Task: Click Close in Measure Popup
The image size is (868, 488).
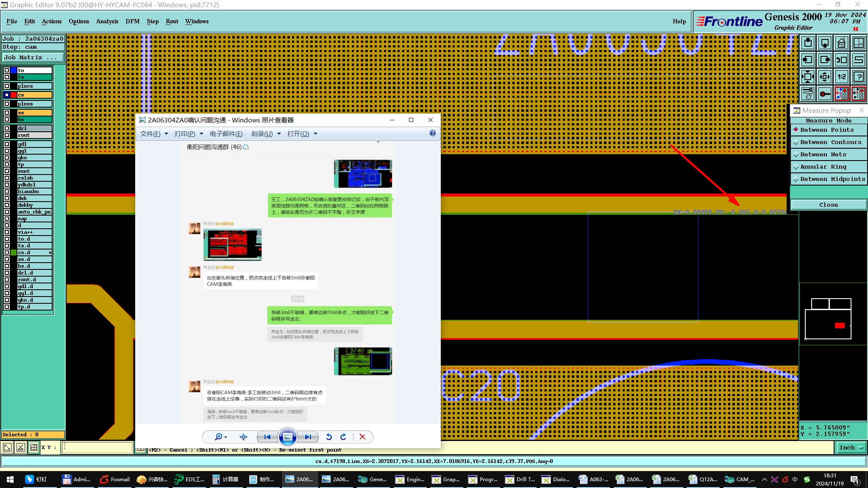Action: point(828,205)
